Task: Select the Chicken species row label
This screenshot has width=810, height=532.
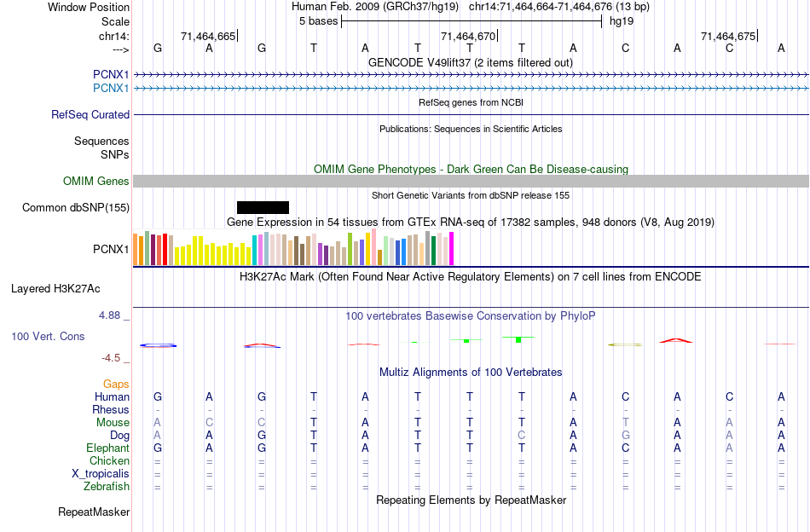Action: 109,460
